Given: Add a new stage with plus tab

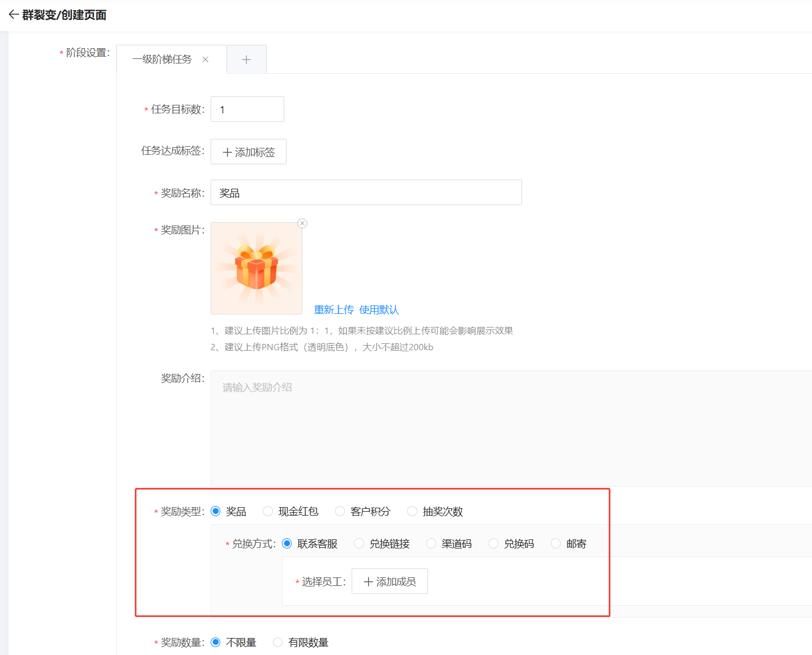Looking at the screenshot, I should pyautogui.click(x=246, y=59).
